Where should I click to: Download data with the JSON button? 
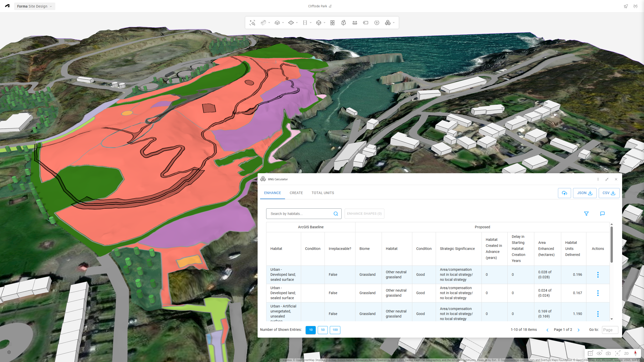(x=585, y=193)
